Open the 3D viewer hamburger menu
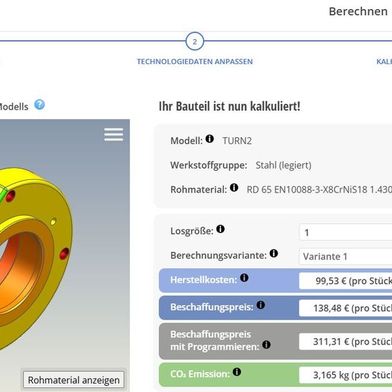 point(114,135)
